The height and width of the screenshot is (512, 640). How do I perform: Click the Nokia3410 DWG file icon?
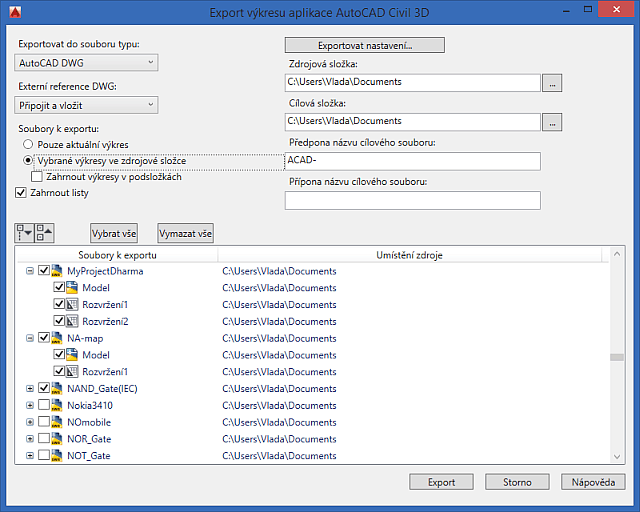[x=58, y=406]
